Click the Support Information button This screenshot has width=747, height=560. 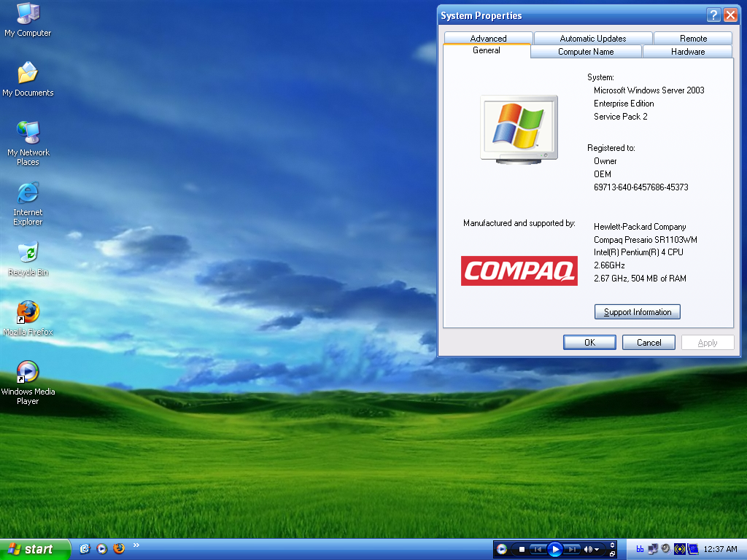(638, 312)
